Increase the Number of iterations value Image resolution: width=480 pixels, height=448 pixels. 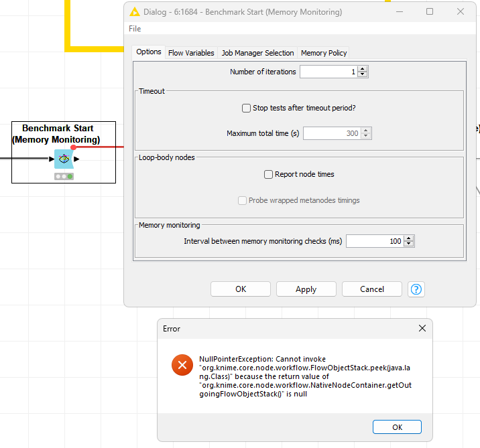coord(363,69)
